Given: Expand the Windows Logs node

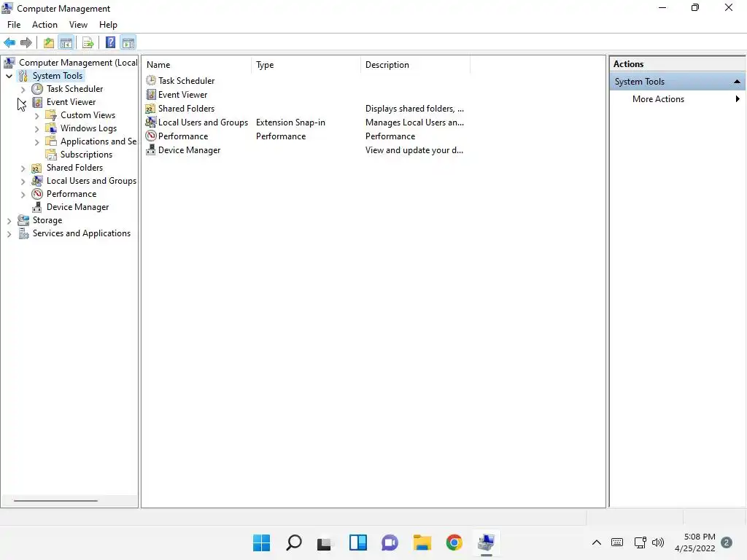Looking at the screenshot, I should [36, 128].
